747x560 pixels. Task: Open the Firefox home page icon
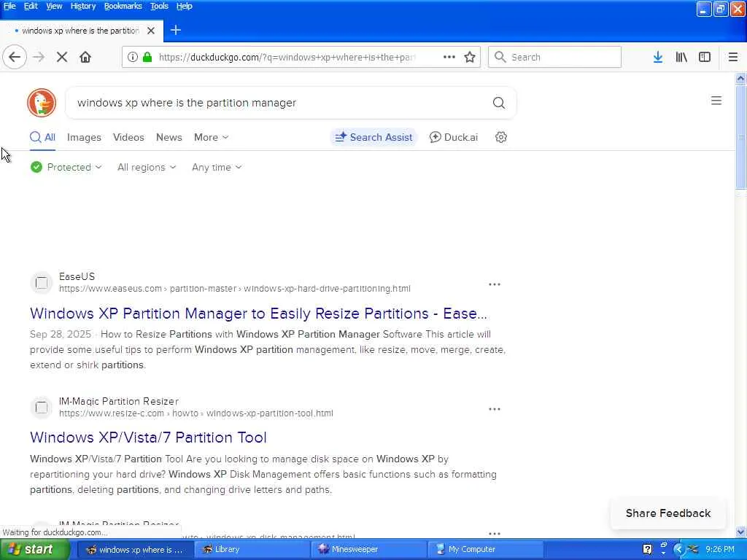[x=85, y=57]
